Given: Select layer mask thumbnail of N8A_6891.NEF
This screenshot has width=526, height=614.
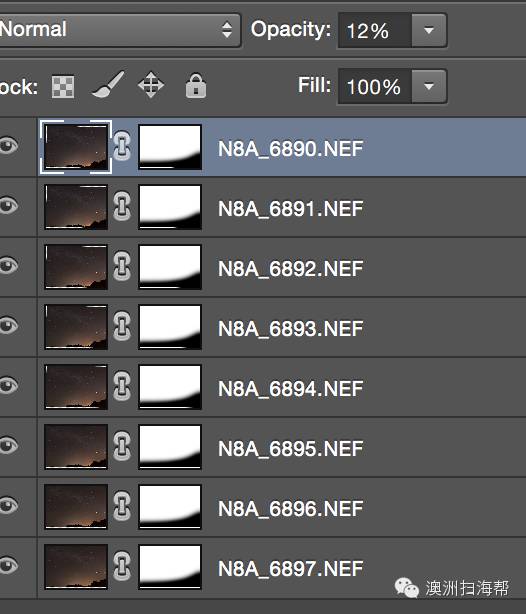Looking at the screenshot, I should 170,207.
